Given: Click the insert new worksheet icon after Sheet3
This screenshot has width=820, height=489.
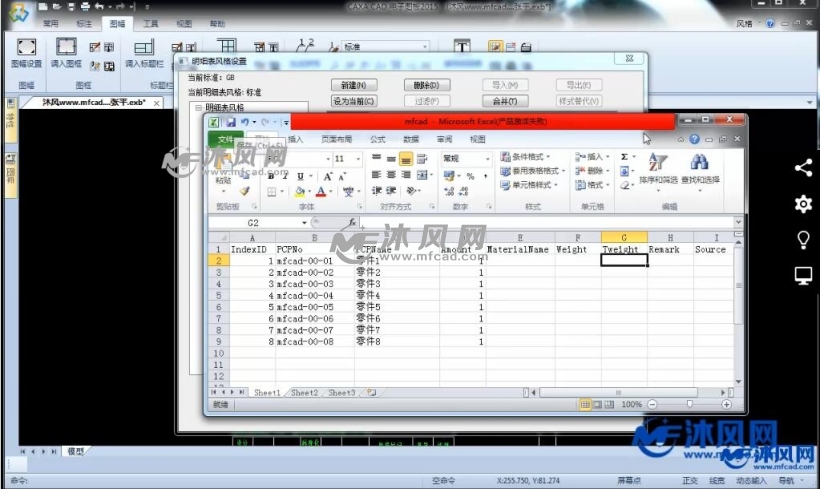Looking at the screenshot, I should point(371,392).
